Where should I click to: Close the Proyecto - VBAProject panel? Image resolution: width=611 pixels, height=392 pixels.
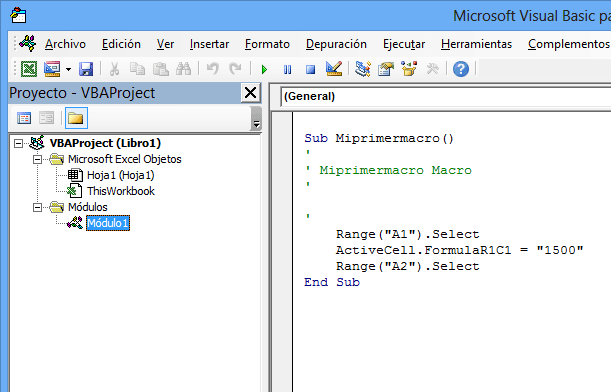click(251, 93)
